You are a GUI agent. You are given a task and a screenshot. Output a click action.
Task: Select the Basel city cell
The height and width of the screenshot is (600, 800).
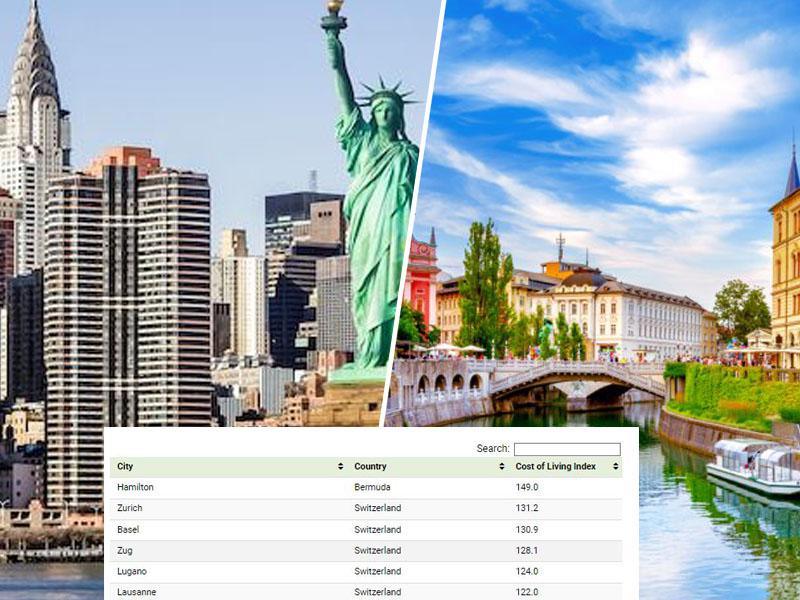[128, 530]
